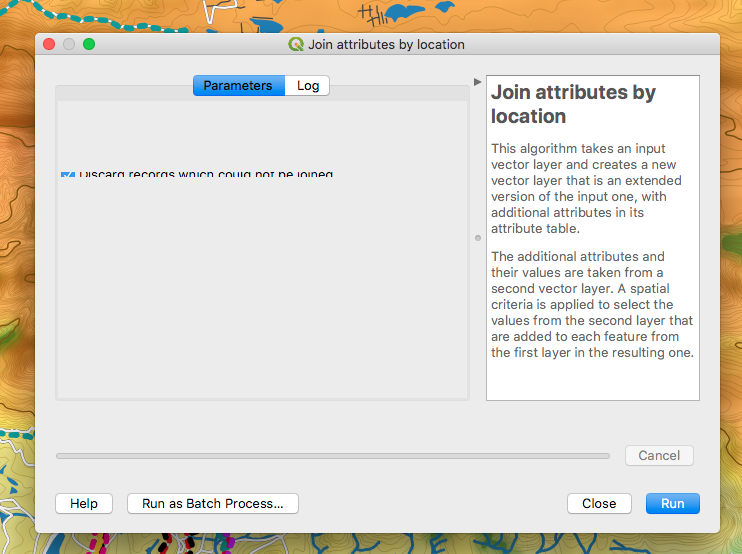Click the help heading Join attributes by location
The image size is (742, 554).
click(573, 104)
